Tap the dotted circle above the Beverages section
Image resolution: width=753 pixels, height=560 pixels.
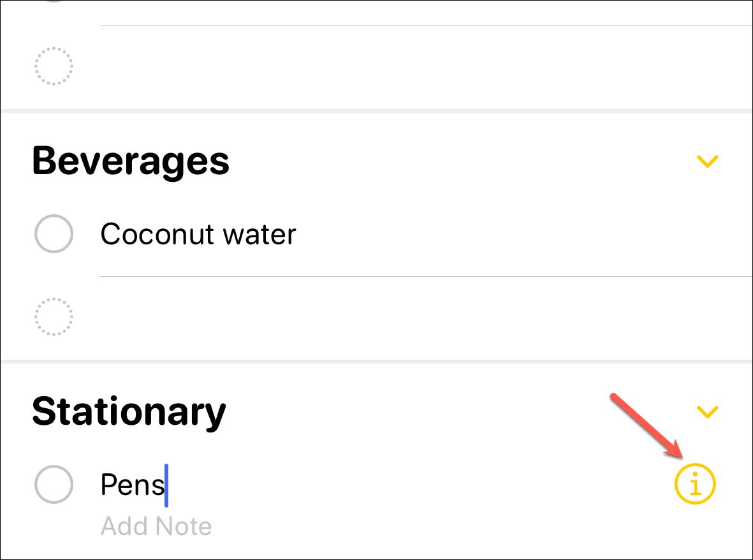tap(54, 66)
